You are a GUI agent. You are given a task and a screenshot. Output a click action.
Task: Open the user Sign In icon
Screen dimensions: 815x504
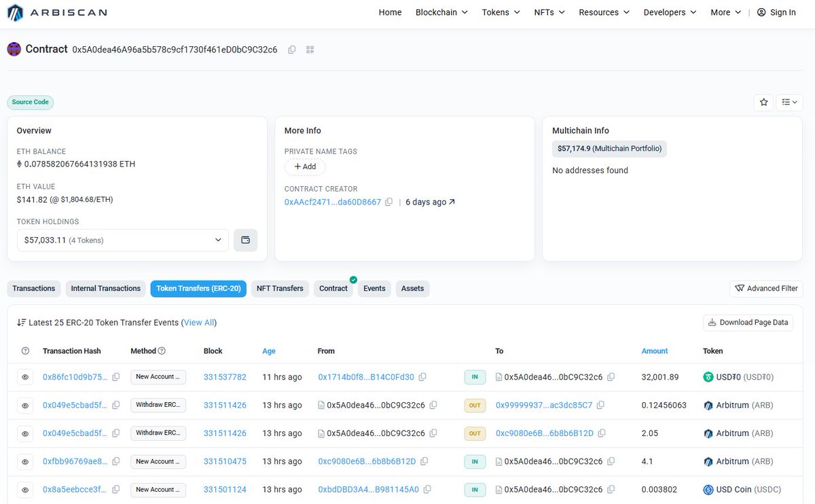pyautogui.click(x=761, y=12)
